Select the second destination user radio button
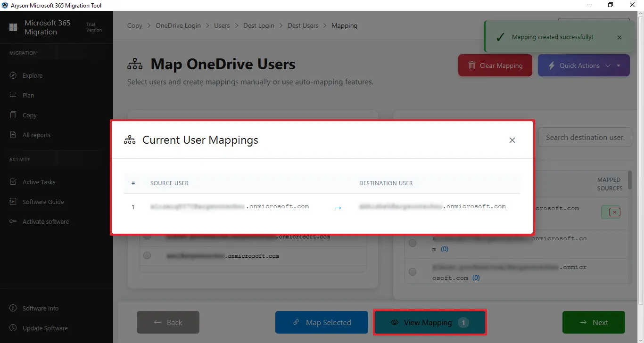This screenshot has height=343, width=644. pyautogui.click(x=413, y=243)
